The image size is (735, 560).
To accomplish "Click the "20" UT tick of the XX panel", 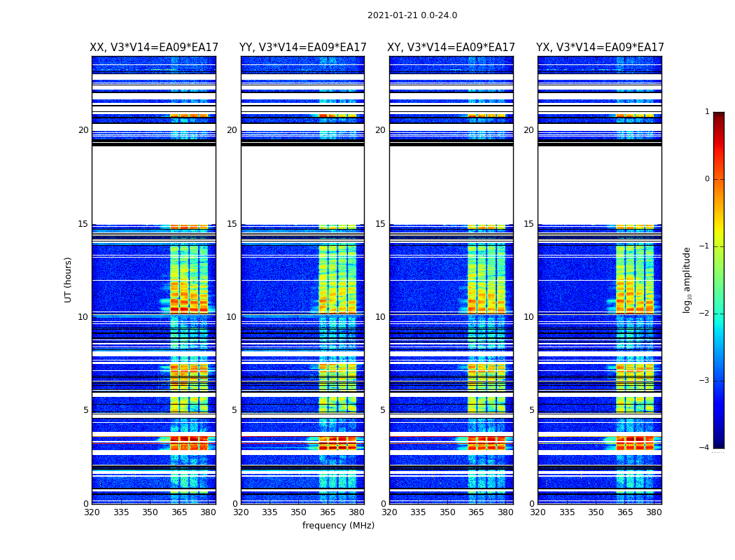I will 83,129.
